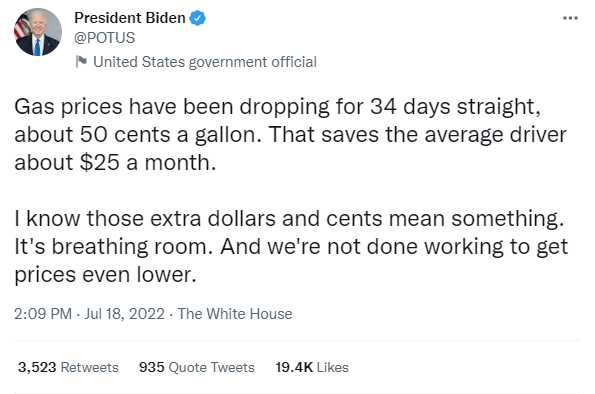Click the United States government official label
This screenshot has width=595, height=394.
point(205,62)
